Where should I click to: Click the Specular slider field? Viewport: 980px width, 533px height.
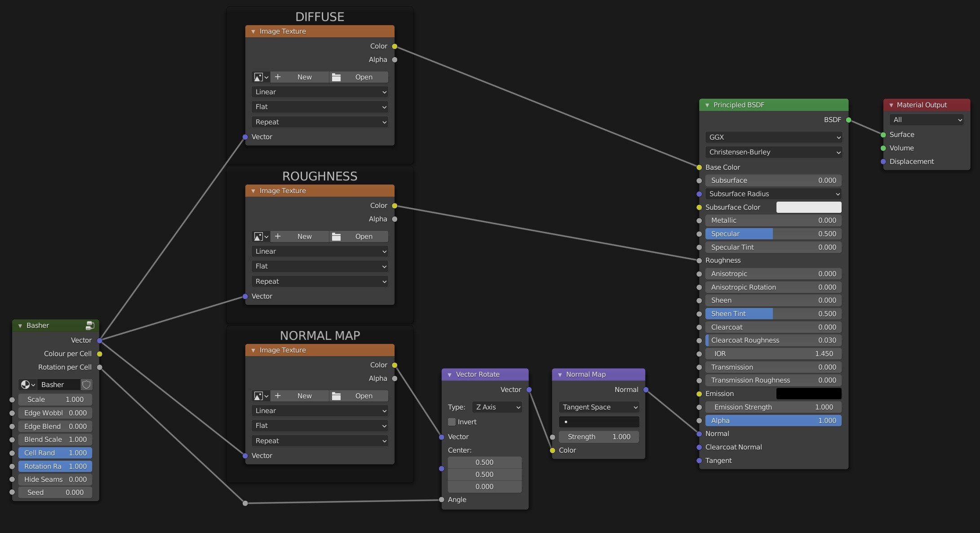pyautogui.click(x=774, y=234)
